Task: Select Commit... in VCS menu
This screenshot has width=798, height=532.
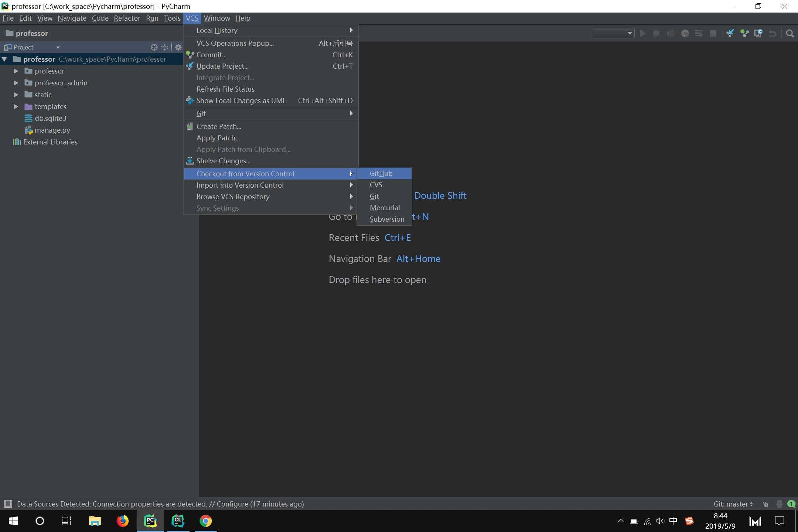Action: [271, 55]
